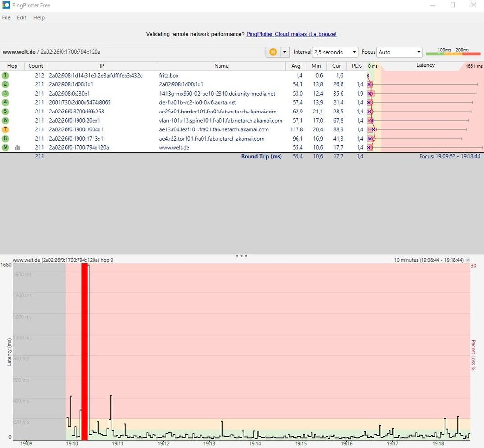Click the 100ms 200ms latency color scale
This screenshot has height=448, width=484.
coord(453,52)
